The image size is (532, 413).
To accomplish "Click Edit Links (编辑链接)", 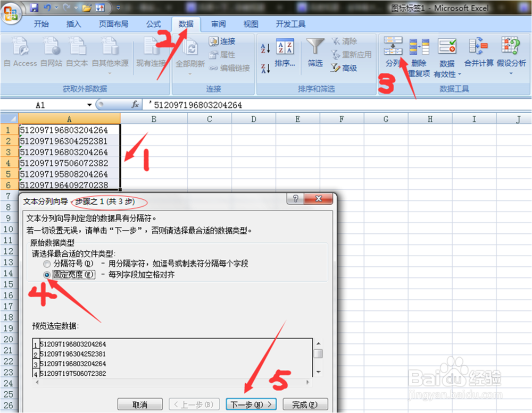I will (229, 68).
